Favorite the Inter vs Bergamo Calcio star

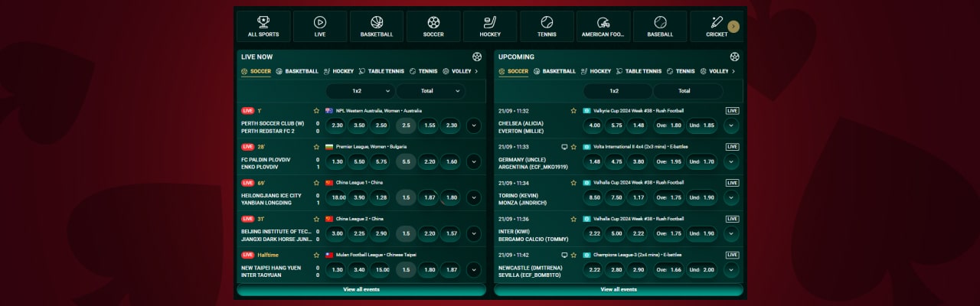click(573, 219)
